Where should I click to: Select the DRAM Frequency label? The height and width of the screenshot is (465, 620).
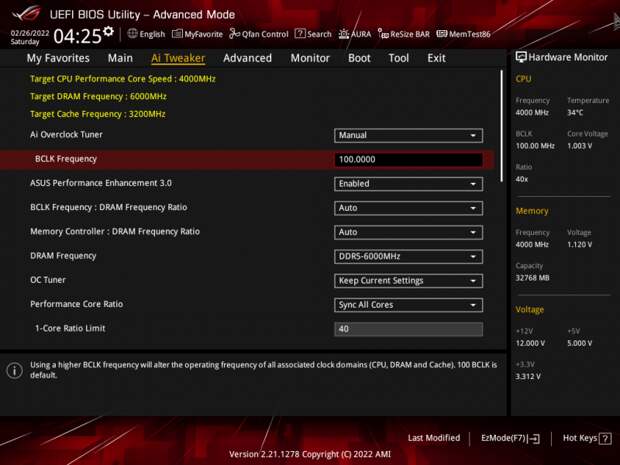click(63, 256)
